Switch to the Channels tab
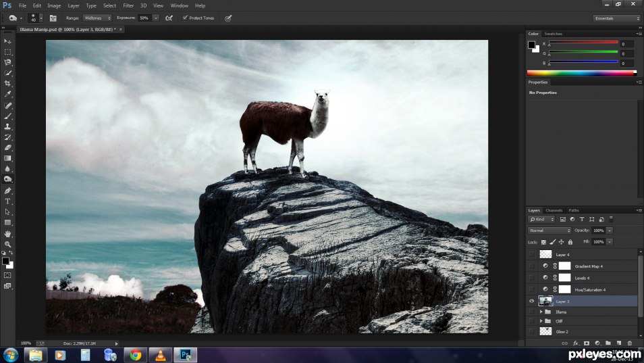Viewport: 644px width, 363px height. [554, 210]
